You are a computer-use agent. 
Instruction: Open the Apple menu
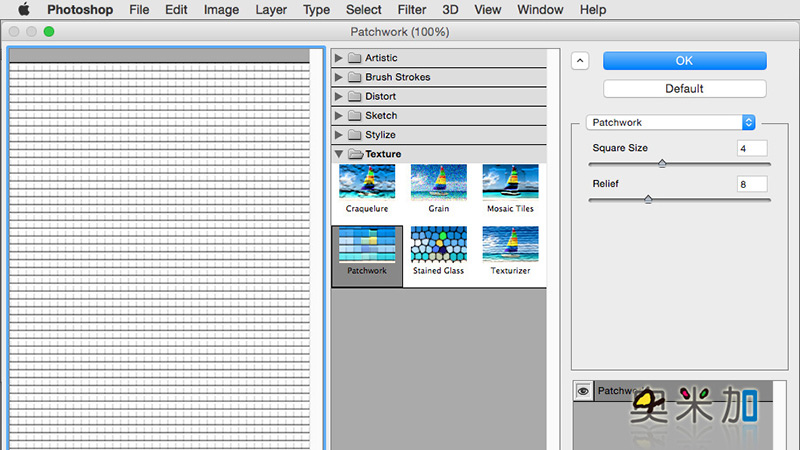[x=23, y=9]
